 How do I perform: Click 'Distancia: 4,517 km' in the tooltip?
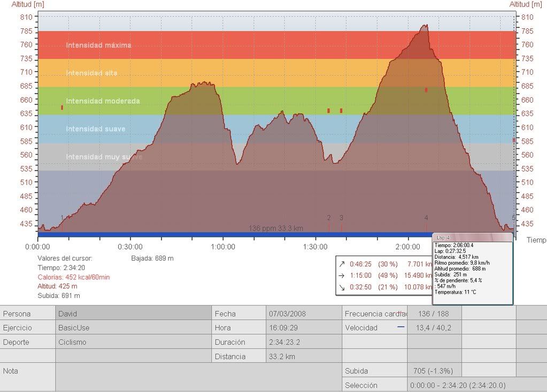click(x=456, y=257)
